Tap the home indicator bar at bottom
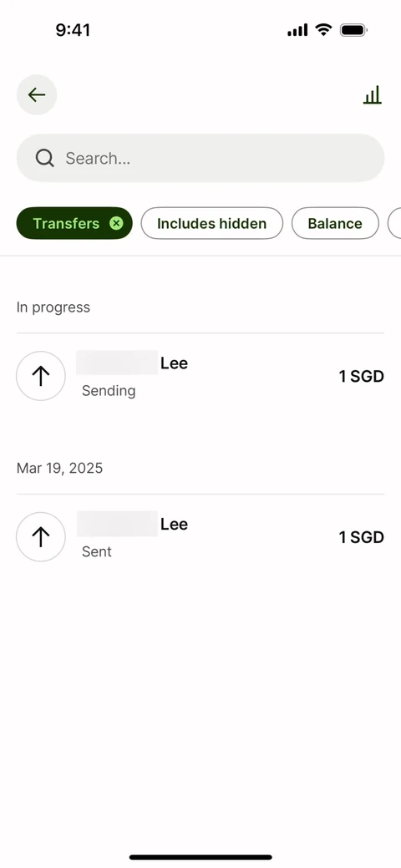The image size is (401, 868). (200, 857)
